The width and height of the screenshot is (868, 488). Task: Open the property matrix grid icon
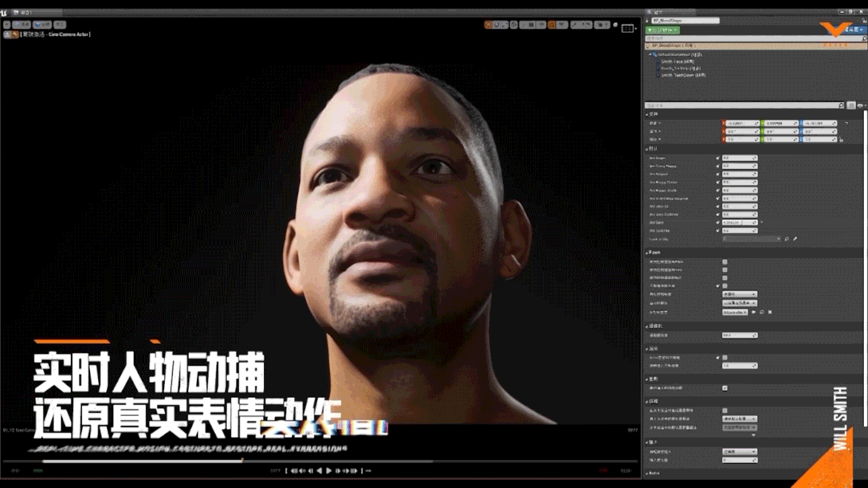pyautogui.click(x=851, y=105)
